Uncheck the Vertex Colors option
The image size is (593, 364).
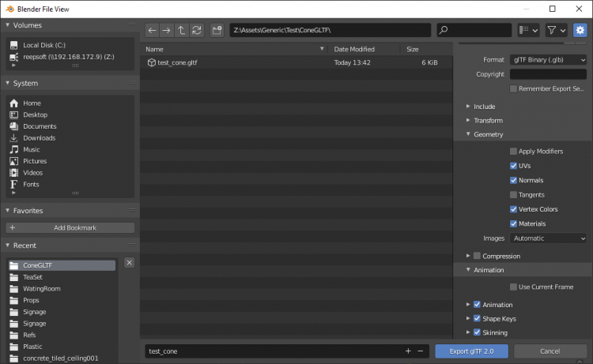click(x=514, y=209)
